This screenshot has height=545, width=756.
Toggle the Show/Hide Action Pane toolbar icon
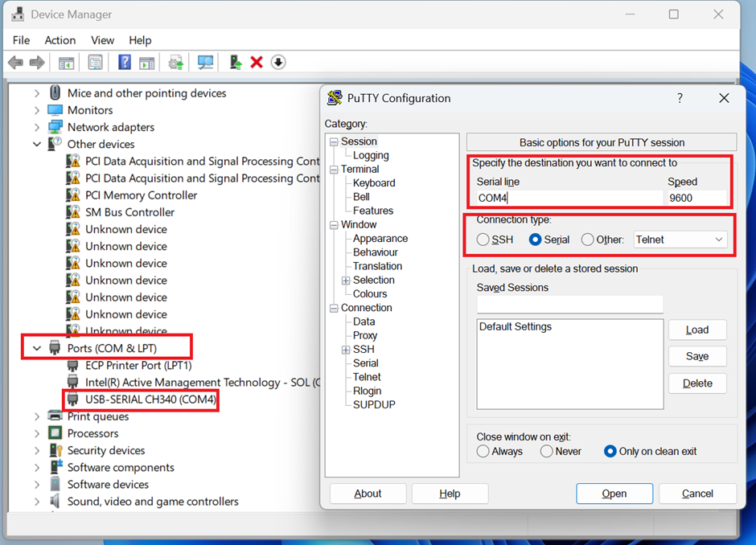pos(146,62)
